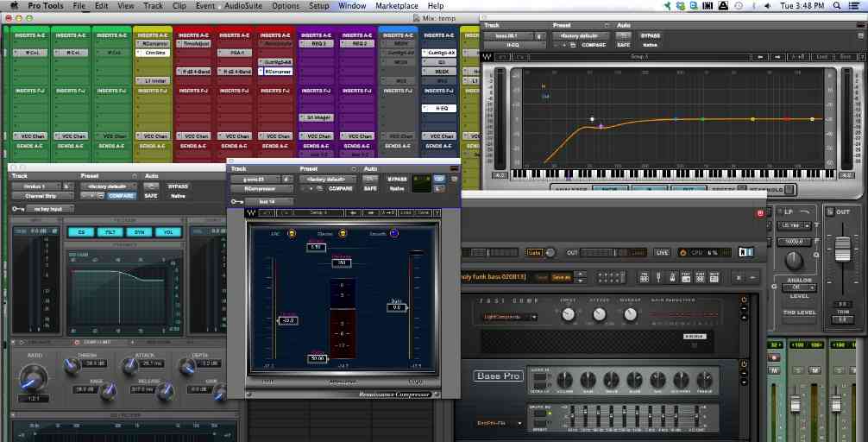Open macOS Spotlight search icon
The width and height of the screenshot is (868, 442).
837,5
